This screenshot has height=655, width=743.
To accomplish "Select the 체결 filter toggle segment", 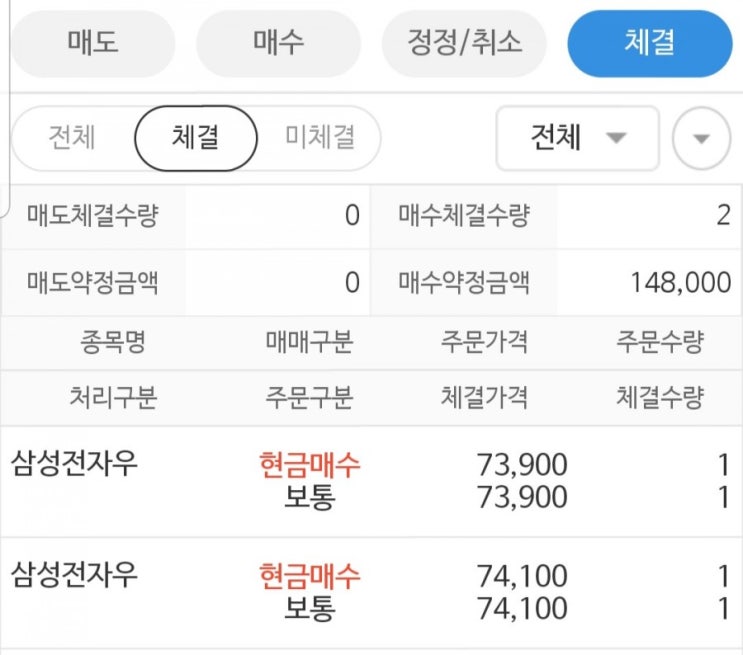I will pos(196,137).
